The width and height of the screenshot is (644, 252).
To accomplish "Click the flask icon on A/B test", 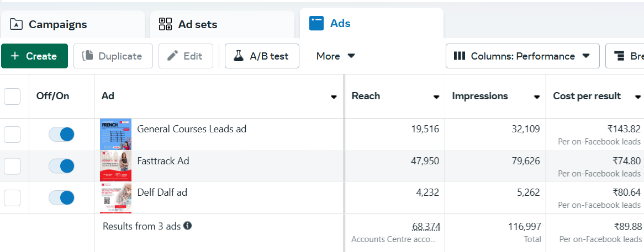I will click(239, 56).
